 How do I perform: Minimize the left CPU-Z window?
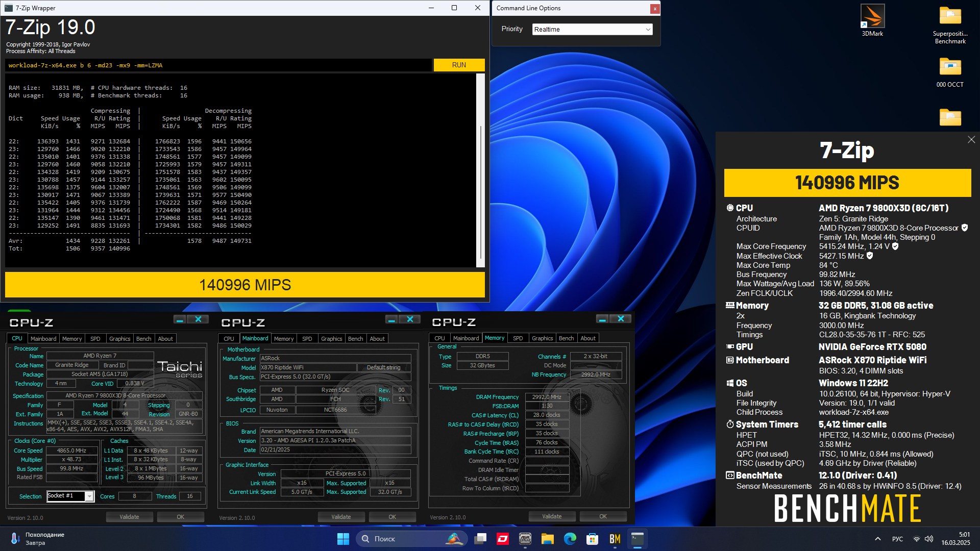click(x=180, y=319)
